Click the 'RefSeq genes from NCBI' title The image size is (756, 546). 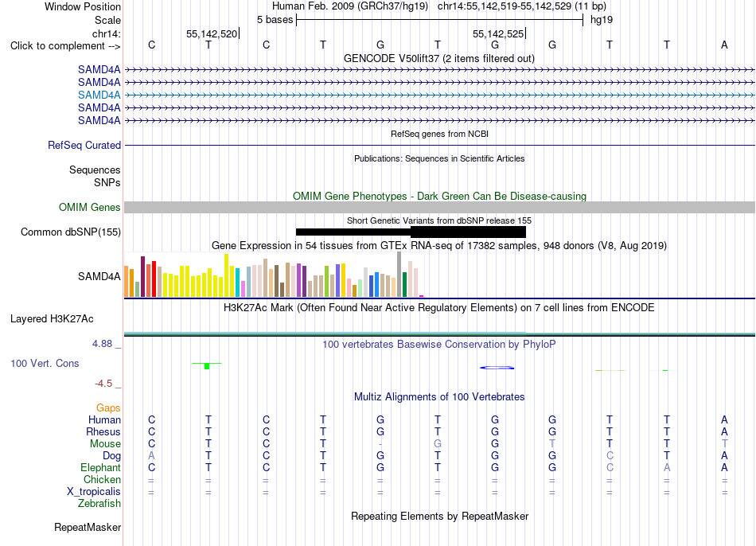click(x=440, y=134)
